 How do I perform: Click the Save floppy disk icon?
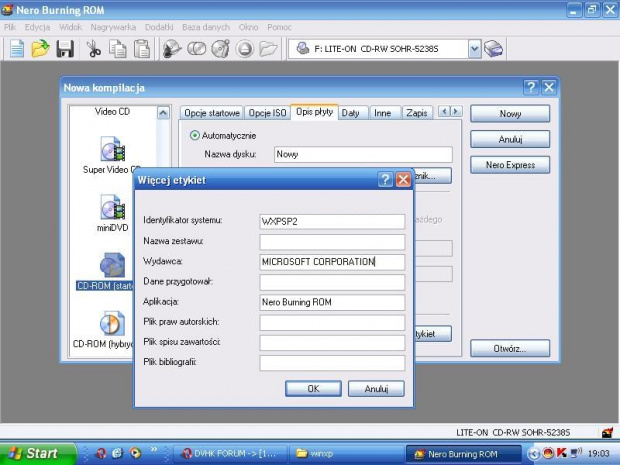click(x=65, y=48)
